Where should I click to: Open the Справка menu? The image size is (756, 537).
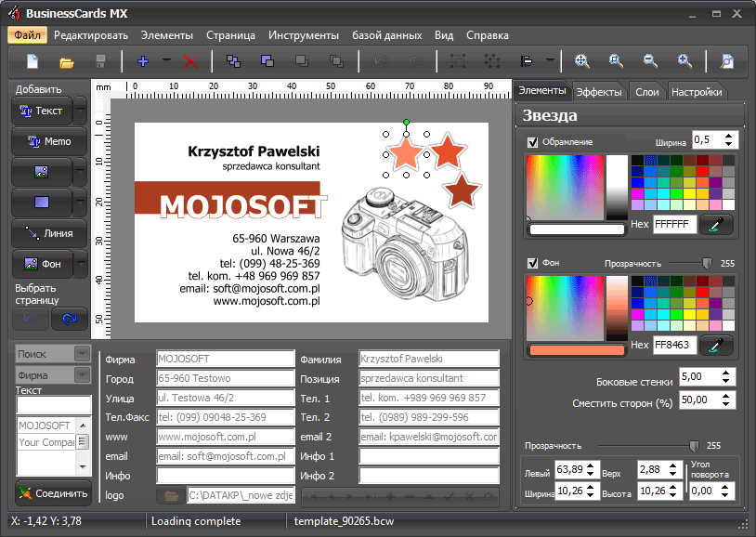click(488, 35)
